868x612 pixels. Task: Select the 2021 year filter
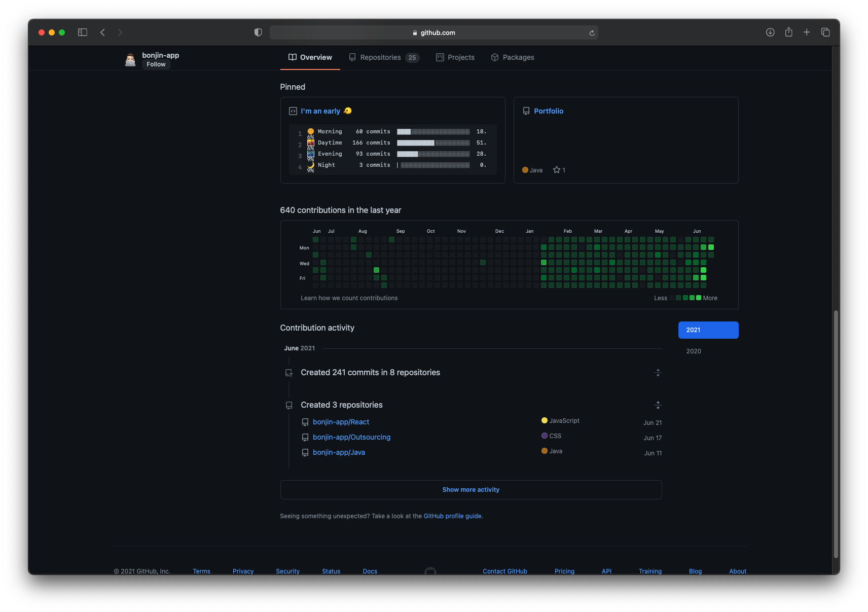click(x=708, y=330)
